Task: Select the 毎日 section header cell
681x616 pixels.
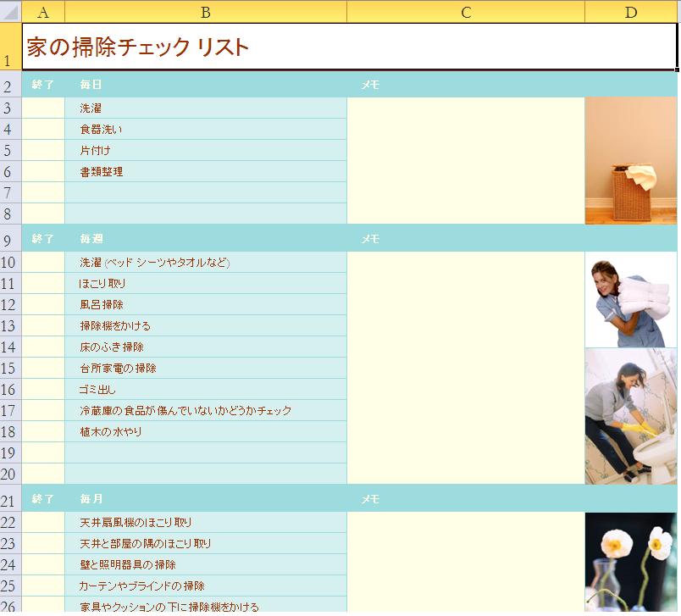Action: [x=206, y=85]
